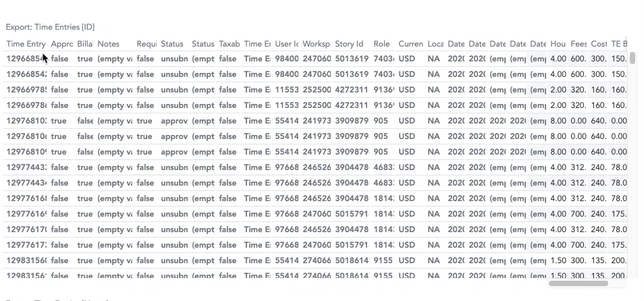
Task: Click the TE B column header
Action: (x=619, y=44)
